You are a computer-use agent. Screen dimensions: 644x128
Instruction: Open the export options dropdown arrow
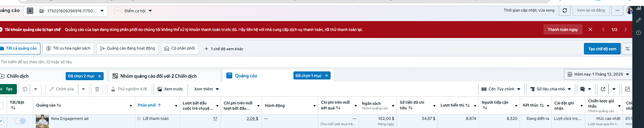tap(614, 89)
